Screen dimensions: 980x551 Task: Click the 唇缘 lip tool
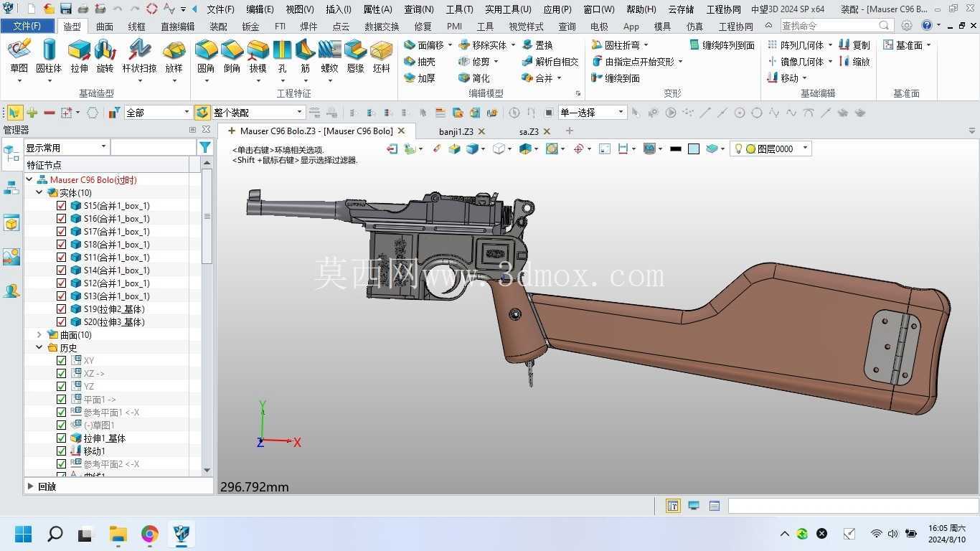pos(355,56)
